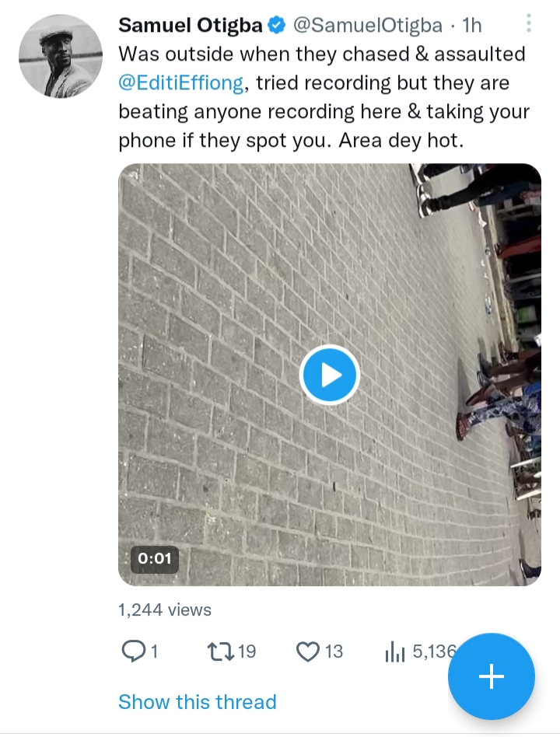Click the like count of 13

coord(334,651)
